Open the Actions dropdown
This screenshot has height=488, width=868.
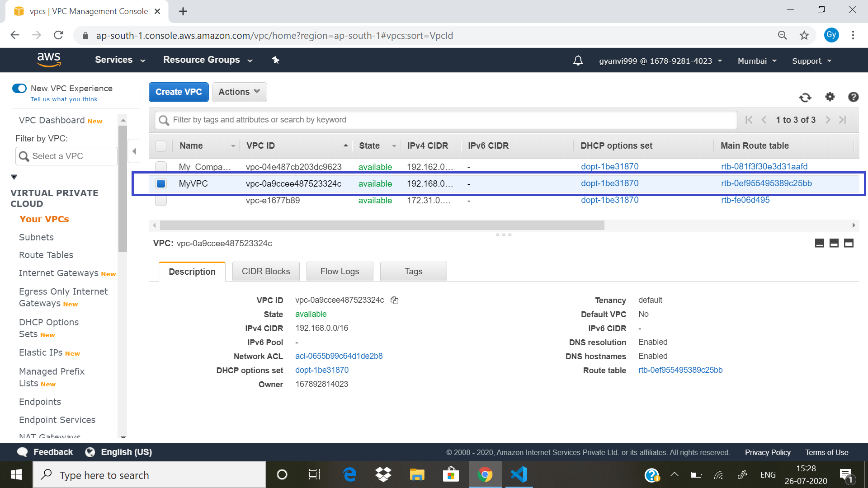tap(239, 92)
